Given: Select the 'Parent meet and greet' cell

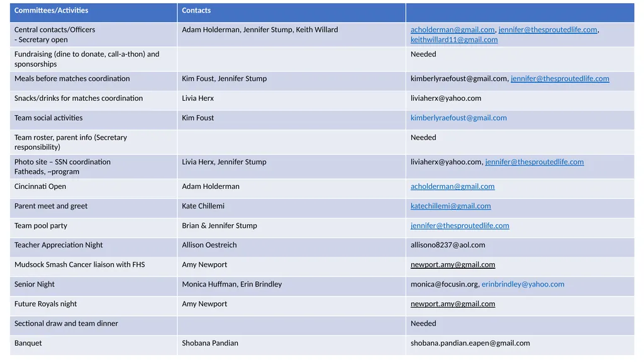Looking at the screenshot, I should tap(94, 208).
